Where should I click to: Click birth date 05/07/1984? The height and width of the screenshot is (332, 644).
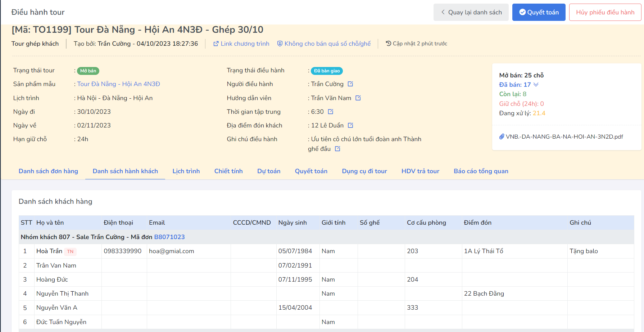coord(295,251)
